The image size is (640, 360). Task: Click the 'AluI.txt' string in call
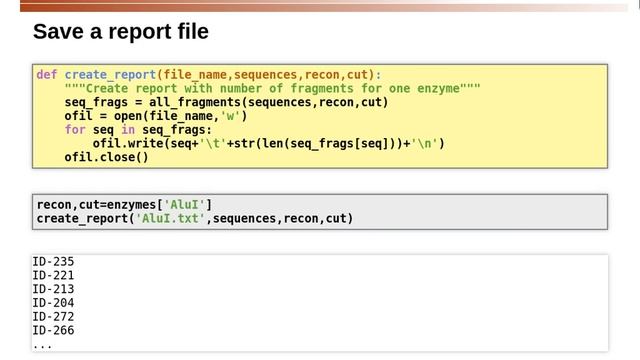[x=170, y=218]
